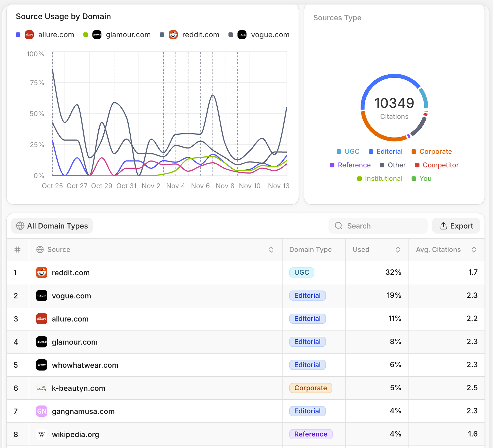This screenshot has width=493, height=448.
Task: Toggle glamour.com series in chart legend
Action: coord(128,35)
